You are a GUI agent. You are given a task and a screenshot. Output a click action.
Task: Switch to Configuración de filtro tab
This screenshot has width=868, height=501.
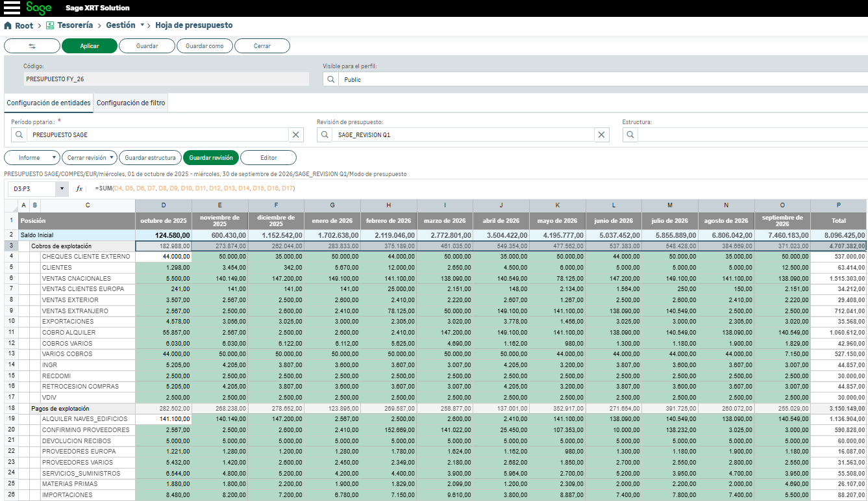click(x=130, y=103)
